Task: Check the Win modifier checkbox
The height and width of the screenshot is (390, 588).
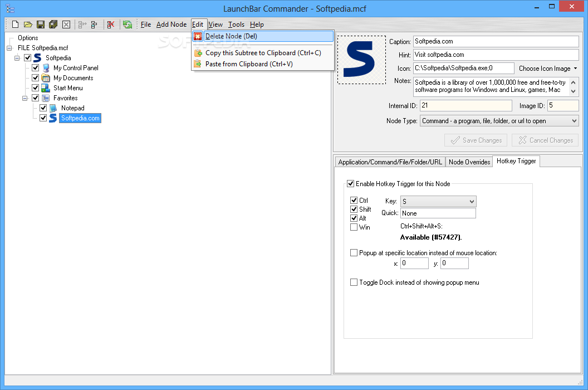Action: point(354,227)
